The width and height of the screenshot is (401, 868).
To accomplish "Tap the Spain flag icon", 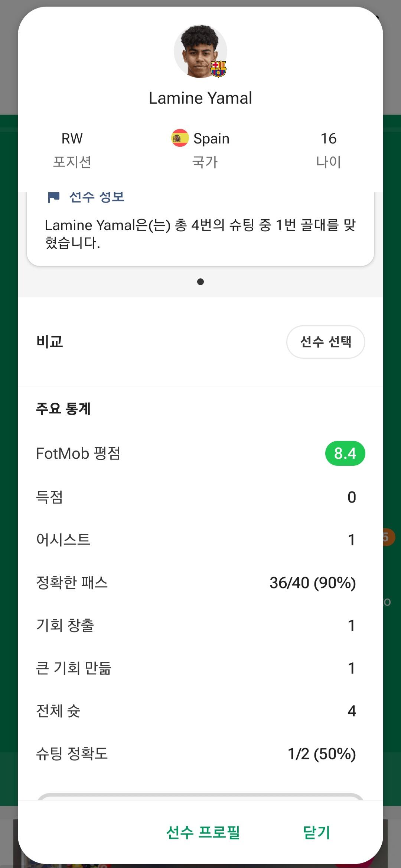I will (180, 138).
